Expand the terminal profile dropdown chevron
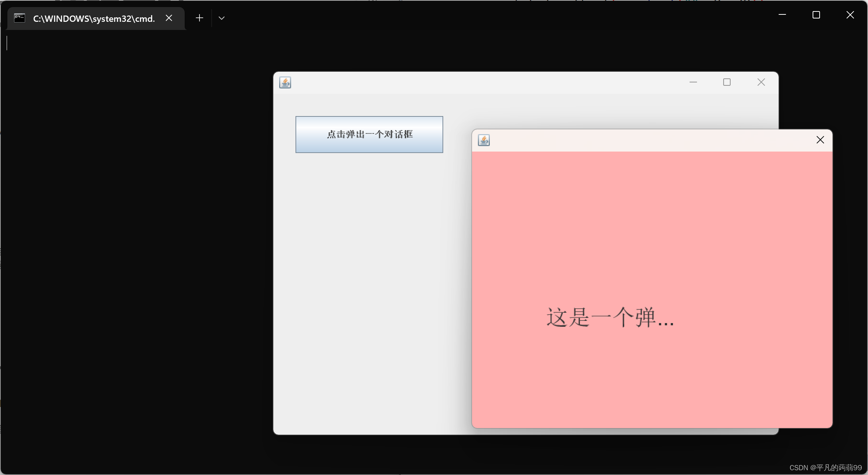Viewport: 868px width, 475px height. click(222, 18)
